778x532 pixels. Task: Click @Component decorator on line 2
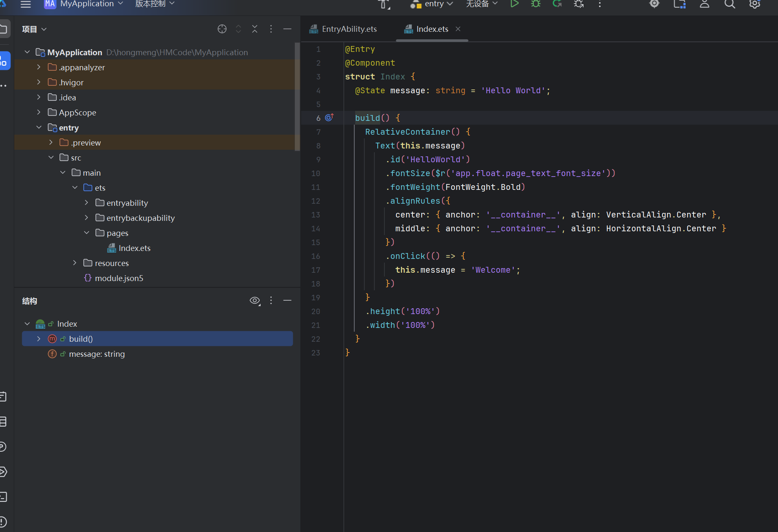[x=370, y=63]
